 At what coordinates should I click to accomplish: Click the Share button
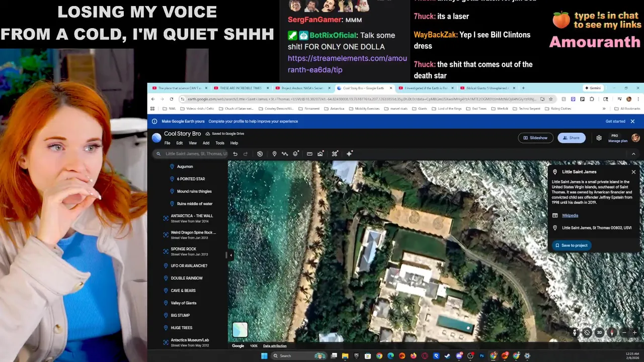coord(571,138)
